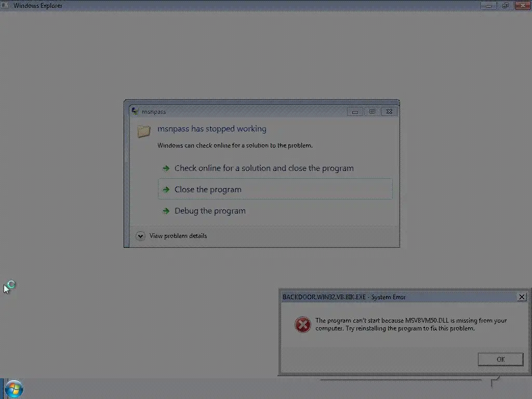Click green arrow beside Debug the program
This screenshot has width=532, height=399.
(166, 211)
